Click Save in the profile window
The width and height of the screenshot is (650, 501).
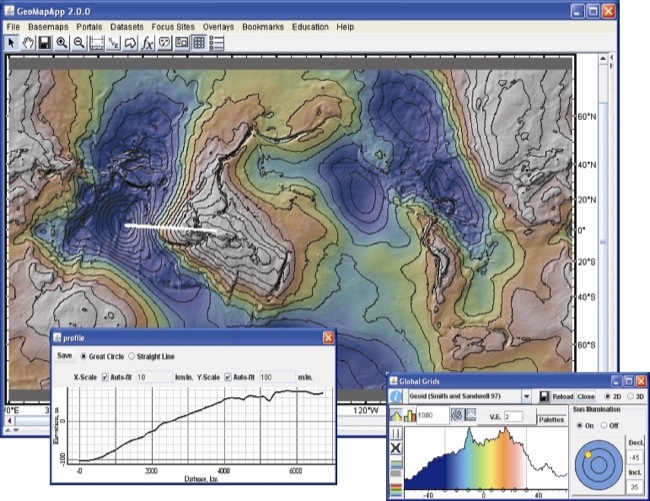click(x=64, y=355)
